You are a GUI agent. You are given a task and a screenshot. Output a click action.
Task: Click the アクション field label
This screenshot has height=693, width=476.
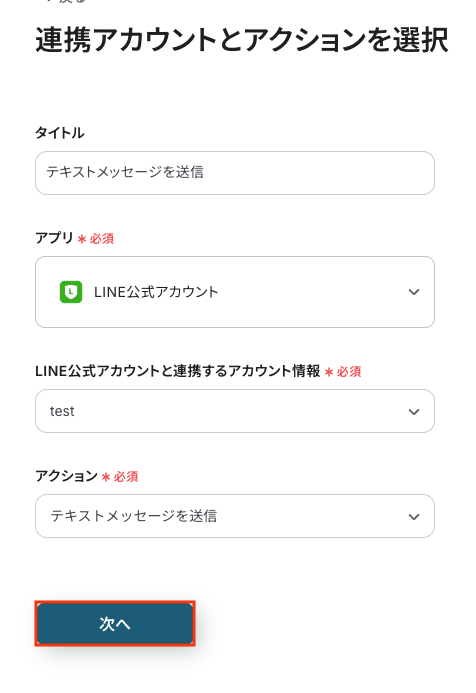click(66, 476)
